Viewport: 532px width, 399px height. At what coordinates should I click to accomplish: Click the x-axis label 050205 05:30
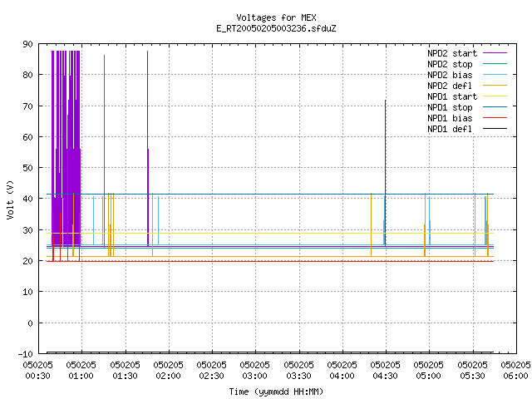[473, 371]
